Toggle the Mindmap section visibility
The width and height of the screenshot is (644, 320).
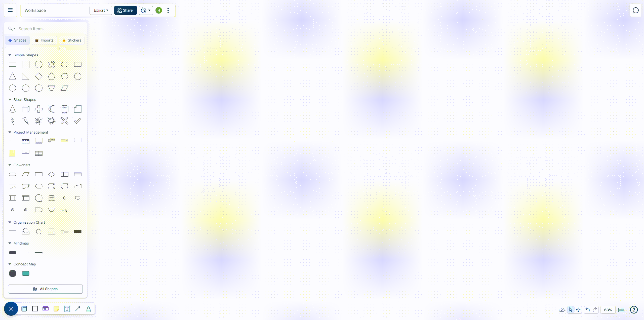(x=10, y=243)
